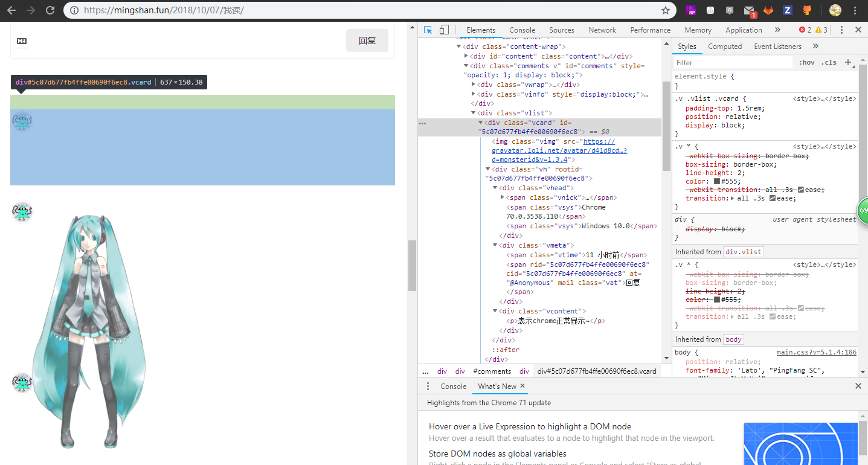Expand the div id="content" node
The image size is (868, 465).
pos(466,56)
